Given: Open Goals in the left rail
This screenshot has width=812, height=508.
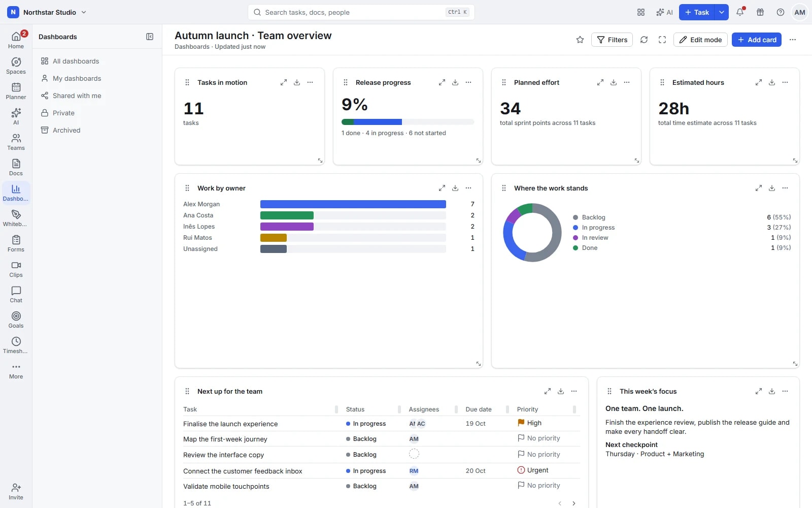Looking at the screenshot, I should 16,320.
